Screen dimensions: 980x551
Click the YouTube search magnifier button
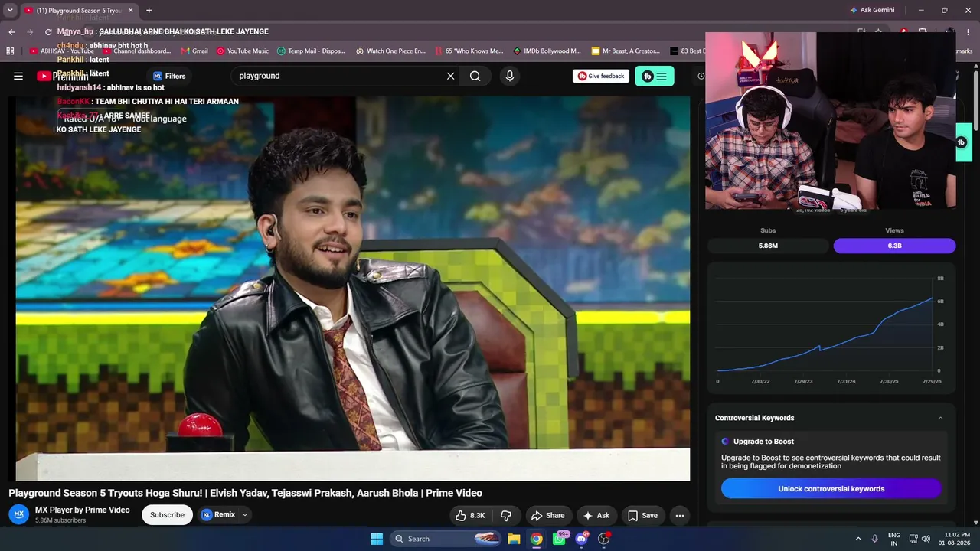coord(475,76)
